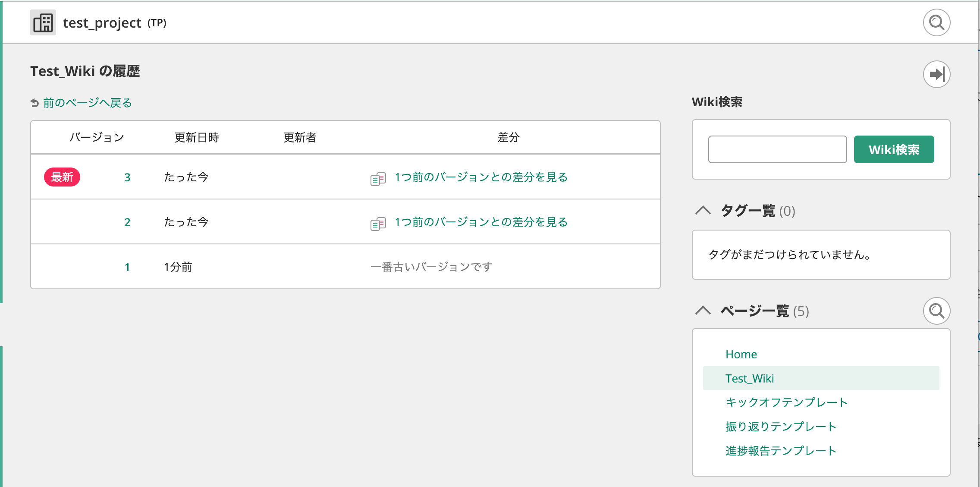Select Test_Wiki in page list
980x487 pixels.
point(750,379)
